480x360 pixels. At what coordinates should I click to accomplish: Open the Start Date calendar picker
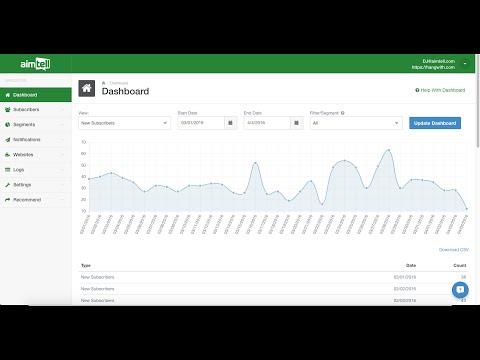[x=230, y=123]
